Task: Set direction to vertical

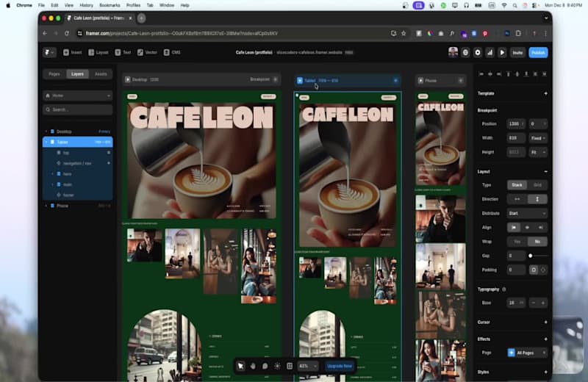Action: coord(537,199)
